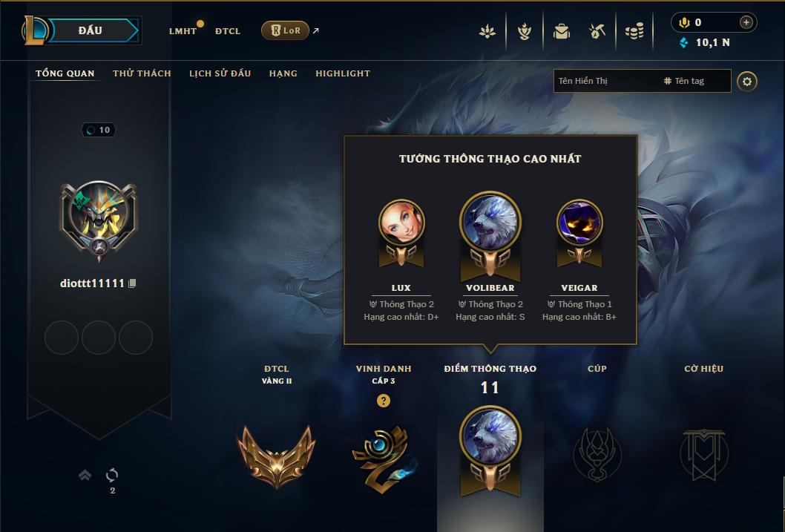Open the Champion mastery laurel icon in top bar
The height and width of the screenshot is (532, 785).
pyautogui.click(x=524, y=31)
